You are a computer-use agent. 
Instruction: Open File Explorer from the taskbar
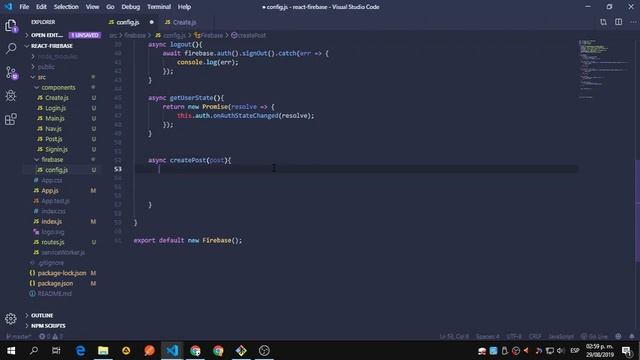(103, 351)
